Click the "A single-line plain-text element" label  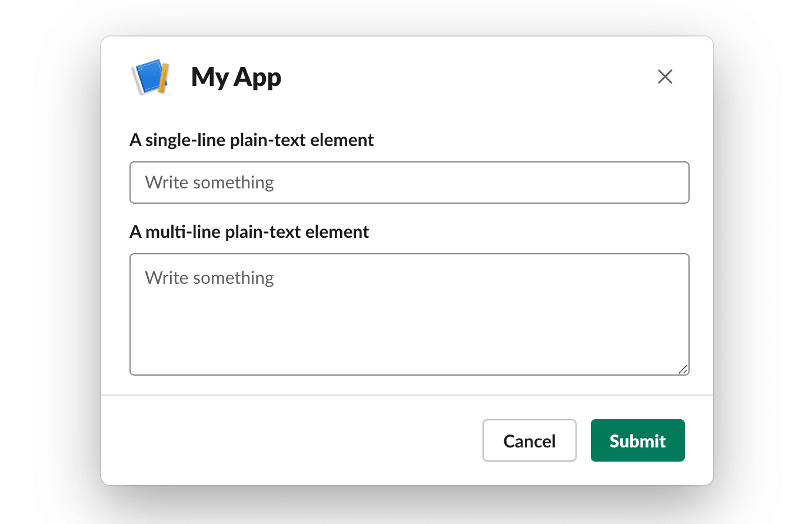tap(251, 140)
